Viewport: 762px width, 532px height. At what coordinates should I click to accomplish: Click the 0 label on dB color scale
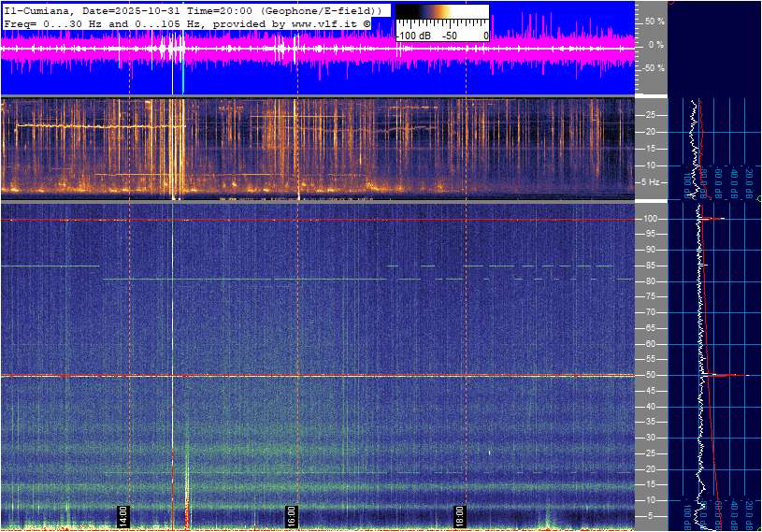point(484,36)
